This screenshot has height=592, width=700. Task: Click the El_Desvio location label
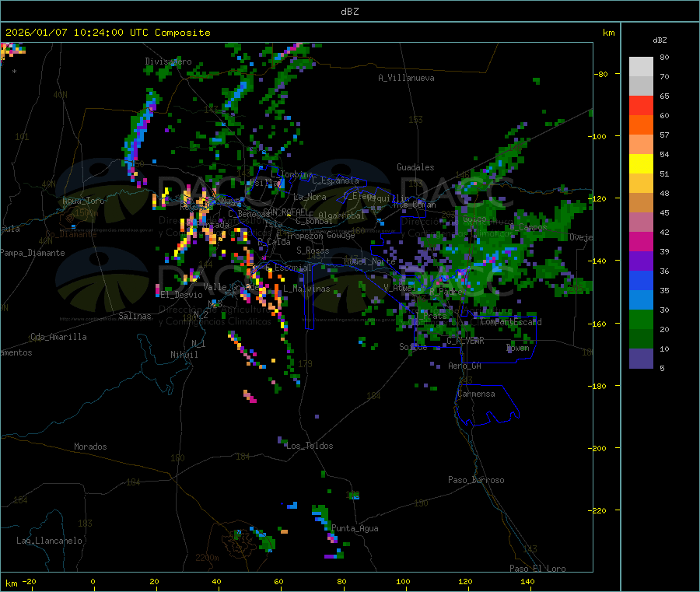coord(182,295)
